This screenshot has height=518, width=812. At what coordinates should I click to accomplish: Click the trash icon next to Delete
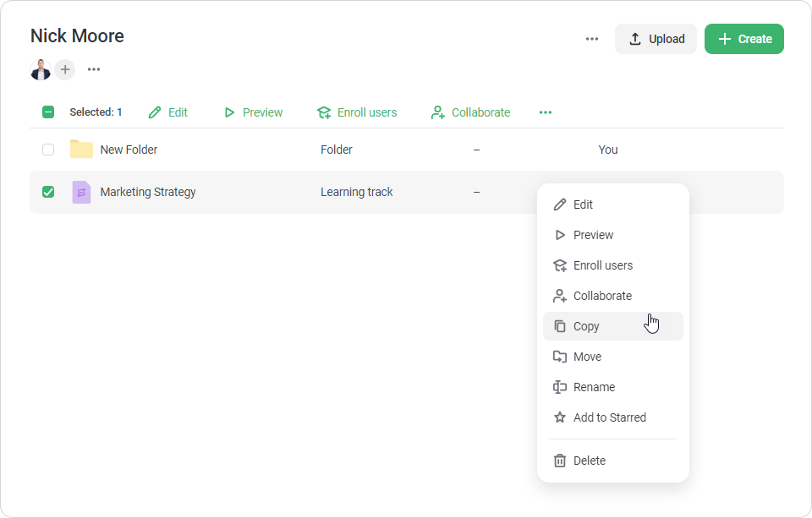[x=559, y=461]
